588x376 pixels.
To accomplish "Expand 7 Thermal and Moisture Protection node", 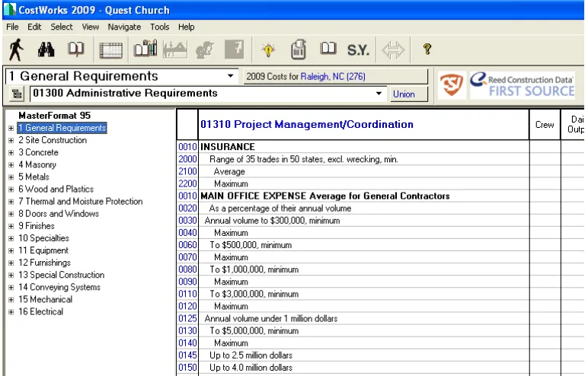I will (x=11, y=202).
